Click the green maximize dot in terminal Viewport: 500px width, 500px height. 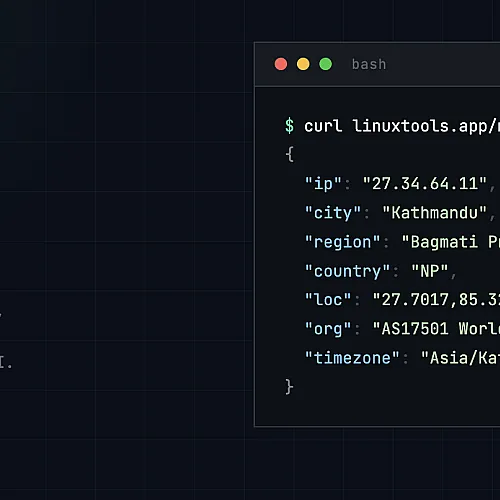tap(326, 64)
